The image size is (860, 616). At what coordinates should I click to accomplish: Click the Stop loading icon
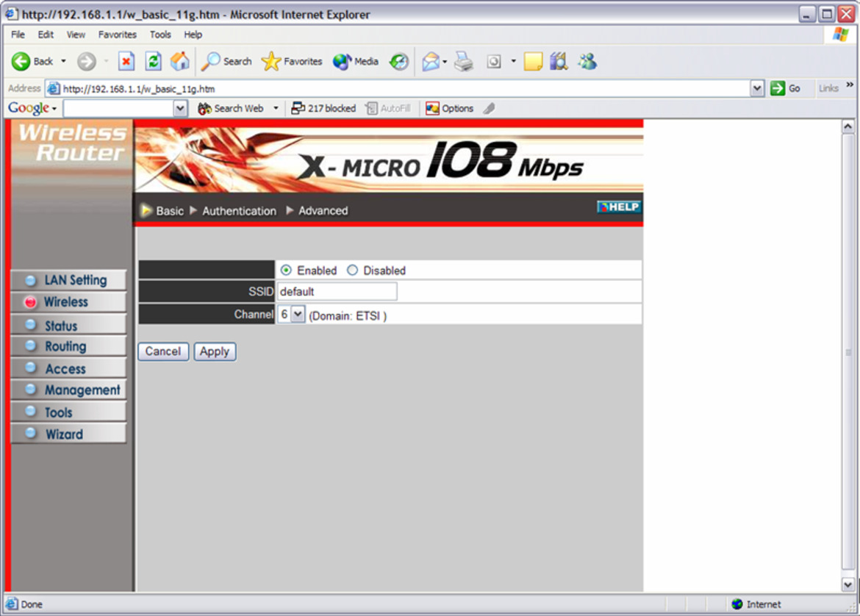click(x=126, y=62)
